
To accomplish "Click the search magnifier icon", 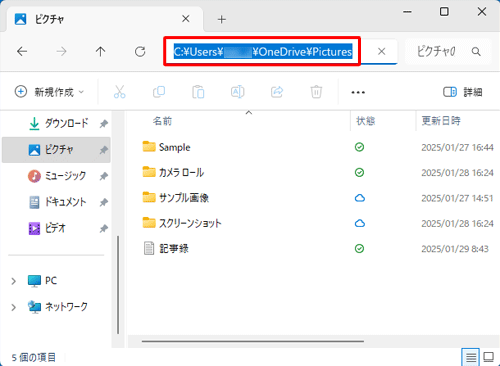I will [x=476, y=51].
